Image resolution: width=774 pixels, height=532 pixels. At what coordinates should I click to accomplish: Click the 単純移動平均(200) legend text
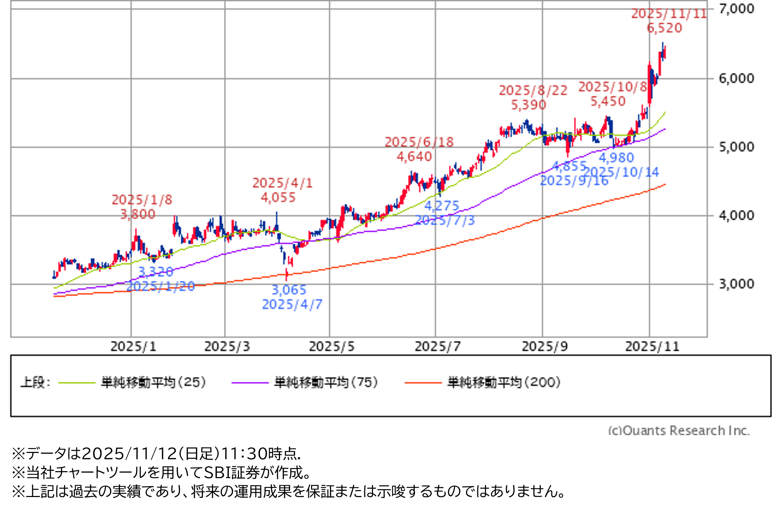(x=504, y=382)
